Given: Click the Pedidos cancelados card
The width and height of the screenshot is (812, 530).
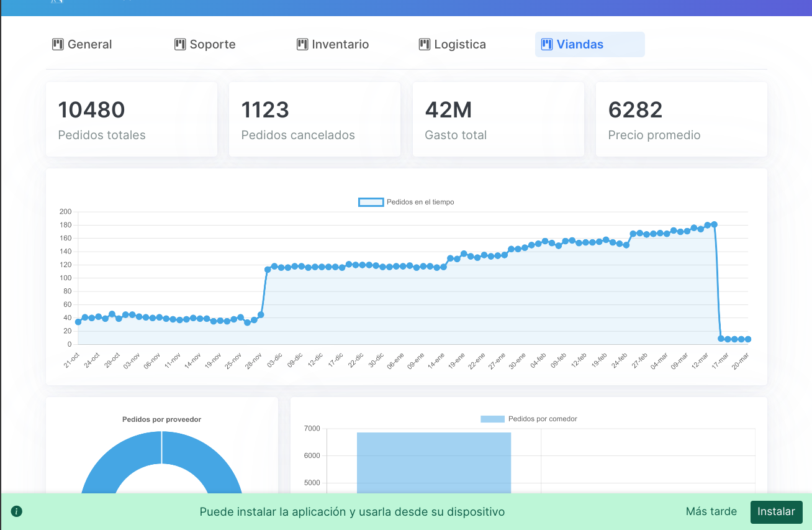Looking at the screenshot, I should tap(314, 119).
